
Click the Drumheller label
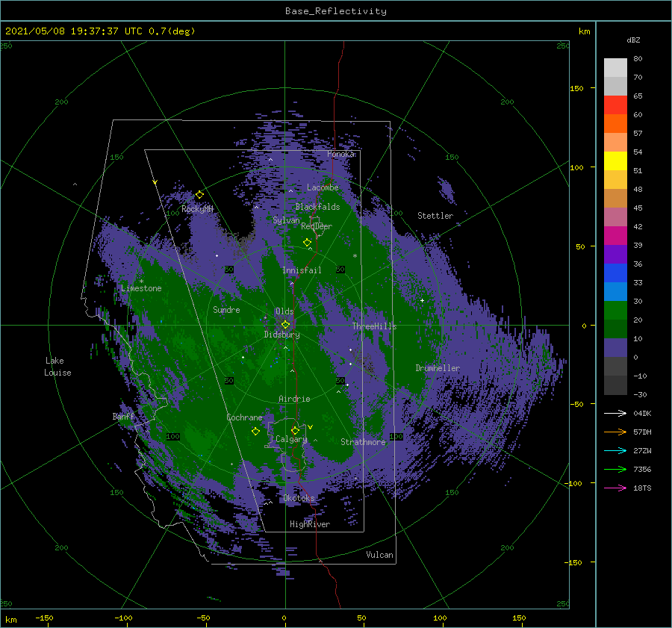click(x=438, y=368)
